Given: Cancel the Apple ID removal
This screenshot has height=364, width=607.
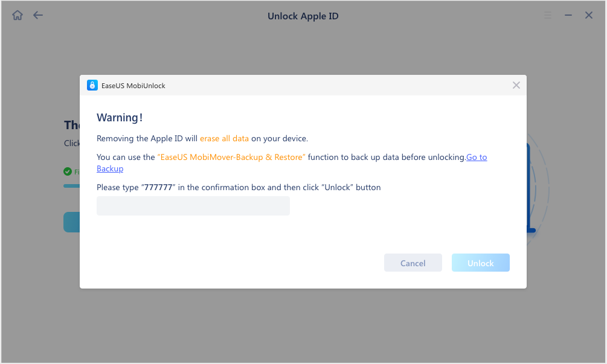Looking at the screenshot, I should pyautogui.click(x=413, y=263).
